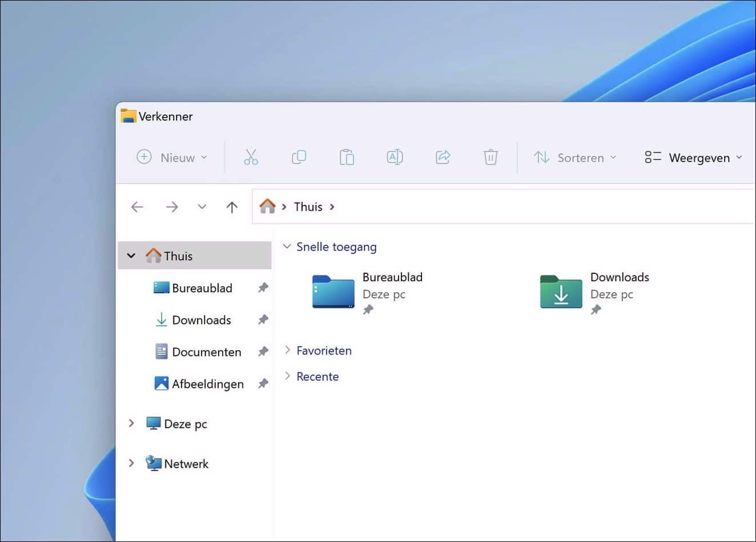This screenshot has height=542, width=756.
Task: Open the recent locations dropdown arrow
Action: pyautogui.click(x=202, y=207)
